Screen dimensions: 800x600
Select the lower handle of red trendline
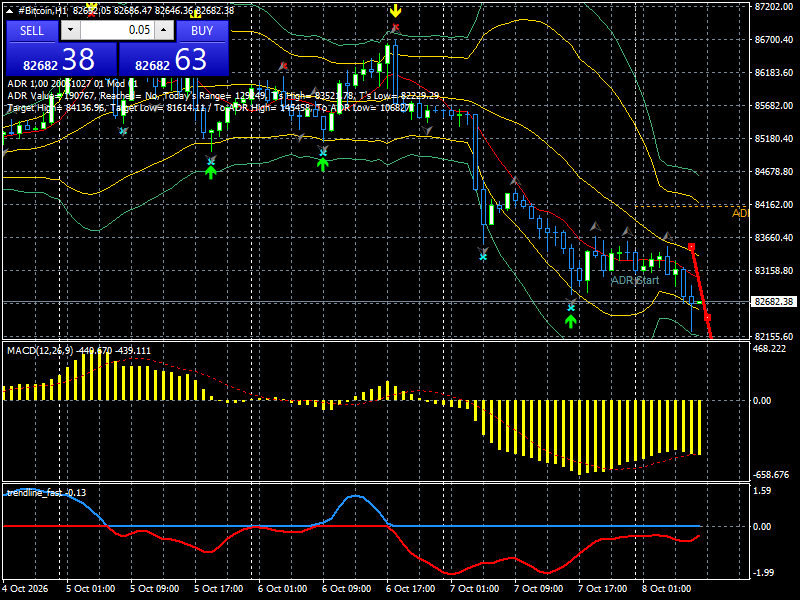coord(707,317)
